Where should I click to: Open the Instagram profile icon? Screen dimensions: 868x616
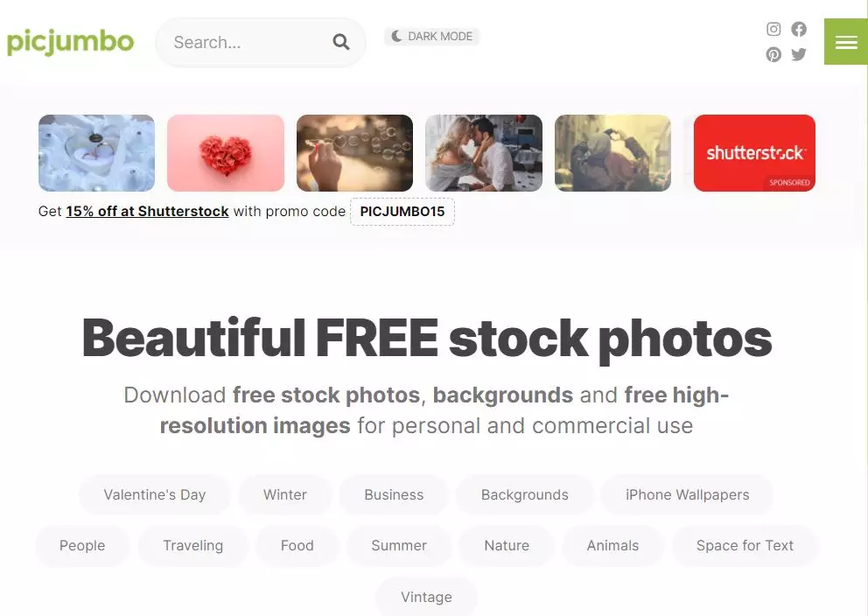click(773, 29)
